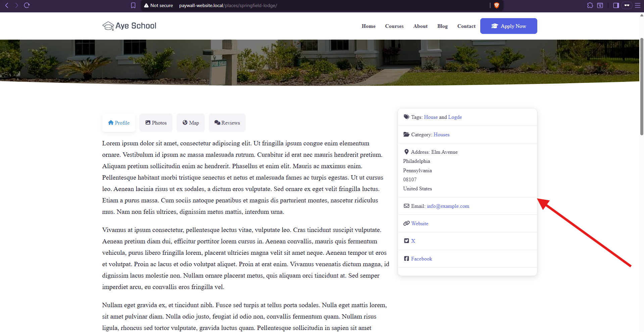This screenshot has height=332, width=644.
Task: Click the Pennsylvania state text
Action: pyautogui.click(x=417, y=171)
